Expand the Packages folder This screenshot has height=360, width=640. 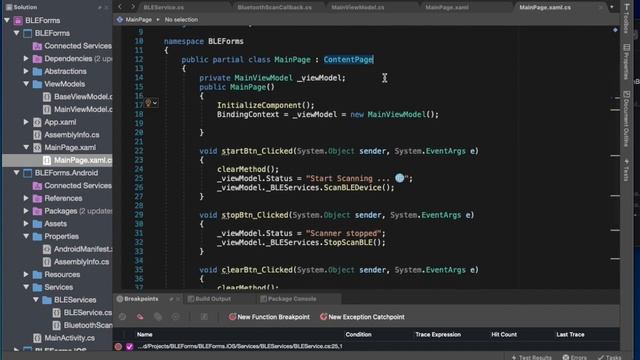(27, 211)
